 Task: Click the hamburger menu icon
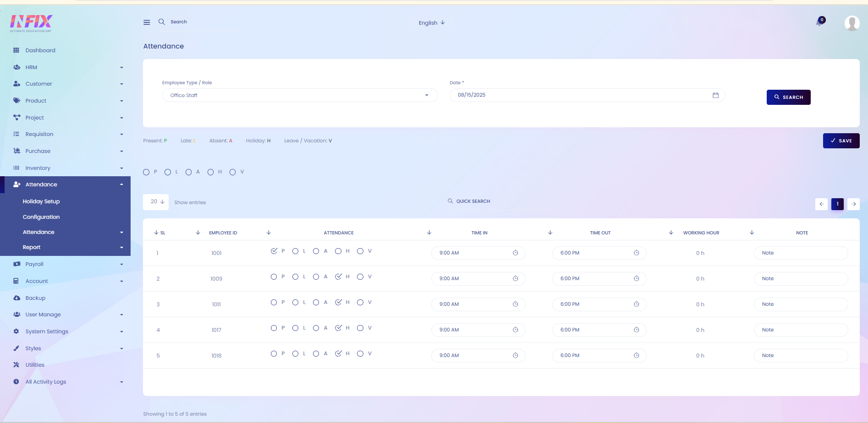point(147,22)
